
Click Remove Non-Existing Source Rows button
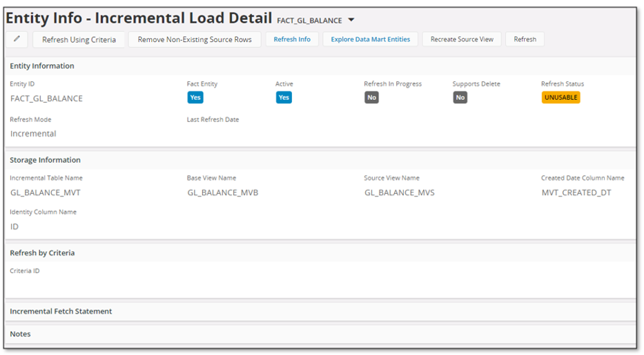tap(195, 39)
